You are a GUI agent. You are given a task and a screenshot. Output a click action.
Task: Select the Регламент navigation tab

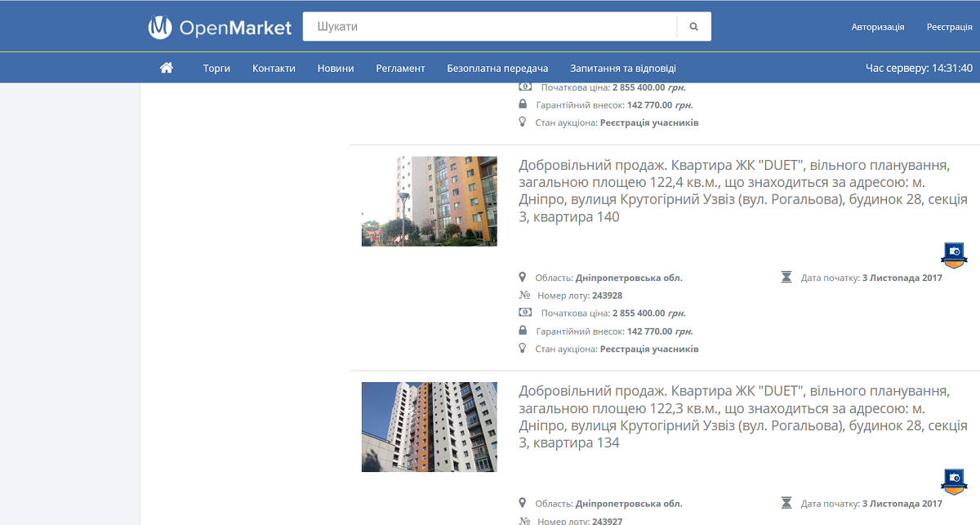click(x=400, y=68)
